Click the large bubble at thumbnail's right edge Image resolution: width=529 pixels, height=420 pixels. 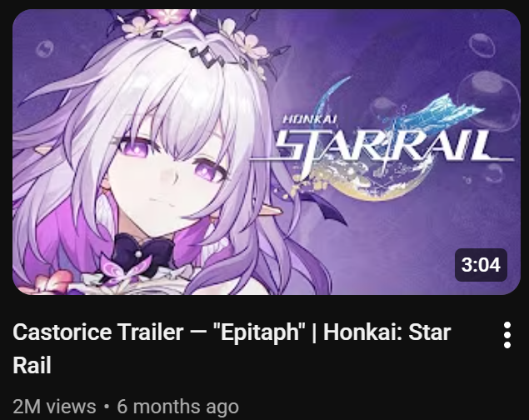pyautogui.click(x=488, y=101)
